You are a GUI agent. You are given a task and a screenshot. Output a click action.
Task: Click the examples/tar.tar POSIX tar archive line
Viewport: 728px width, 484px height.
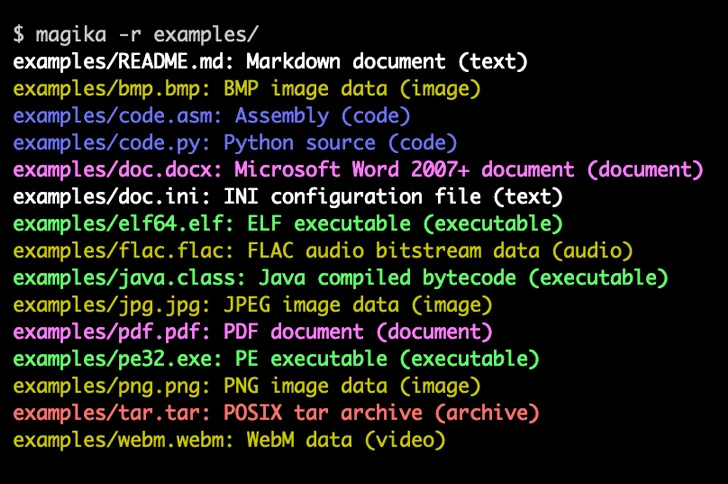click(x=276, y=412)
